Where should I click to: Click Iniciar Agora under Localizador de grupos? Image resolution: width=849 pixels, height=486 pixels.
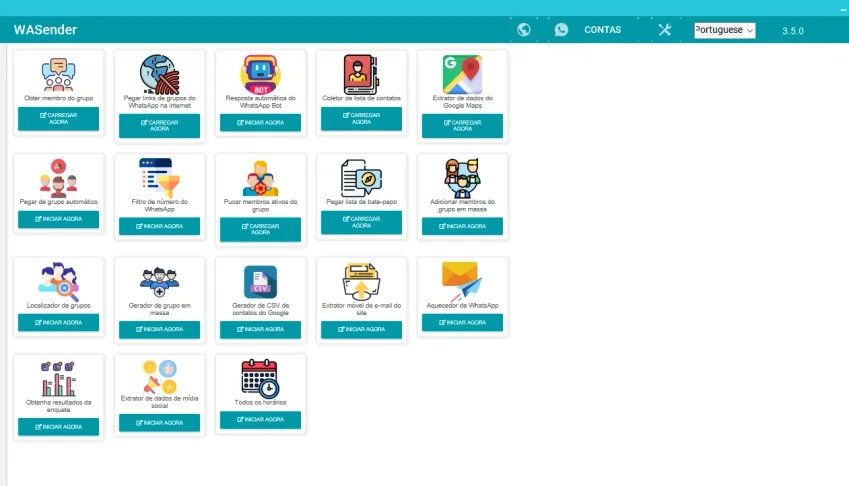(x=58, y=323)
